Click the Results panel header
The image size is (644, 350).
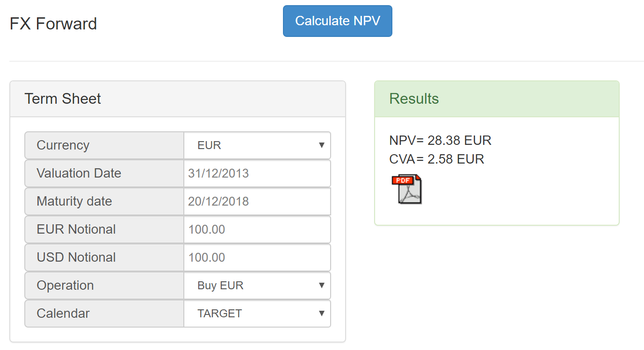click(x=414, y=99)
